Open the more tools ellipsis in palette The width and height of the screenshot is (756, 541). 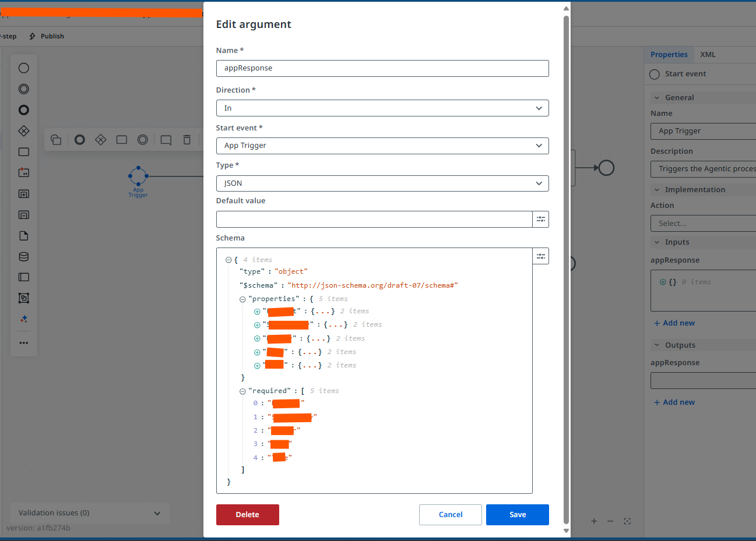point(24,343)
